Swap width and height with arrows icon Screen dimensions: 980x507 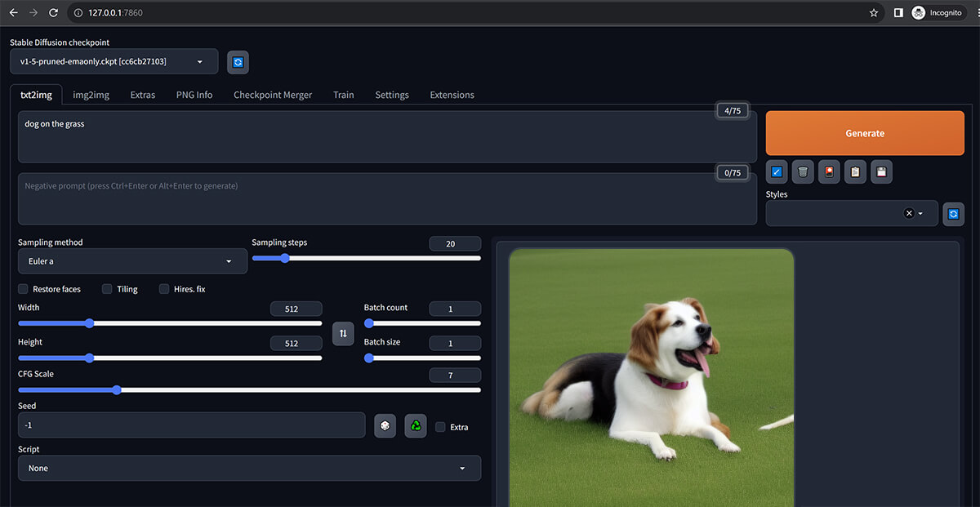click(343, 332)
